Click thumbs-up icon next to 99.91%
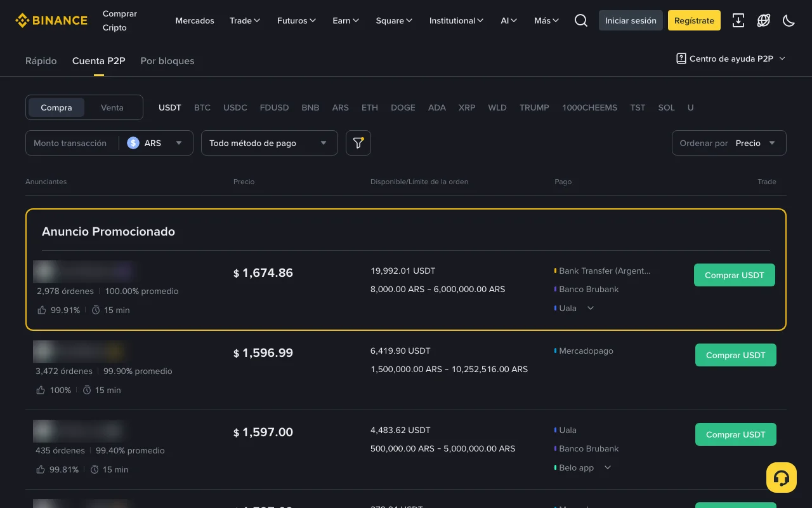The height and width of the screenshot is (508, 812). coord(42,310)
